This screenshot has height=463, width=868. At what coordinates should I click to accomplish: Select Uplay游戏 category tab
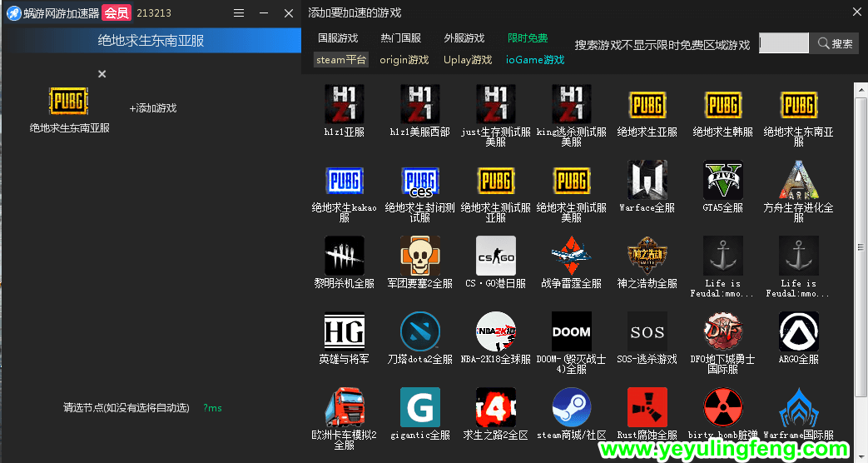[468, 60]
